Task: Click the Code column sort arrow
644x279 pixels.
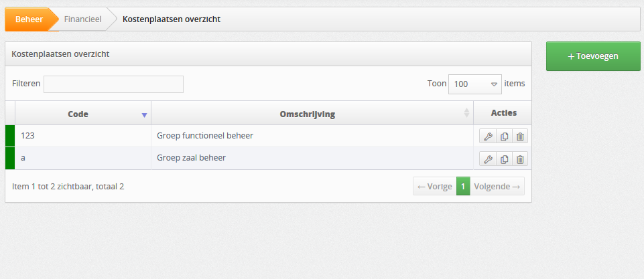Action: pyautogui.click(x=144, y=115)
